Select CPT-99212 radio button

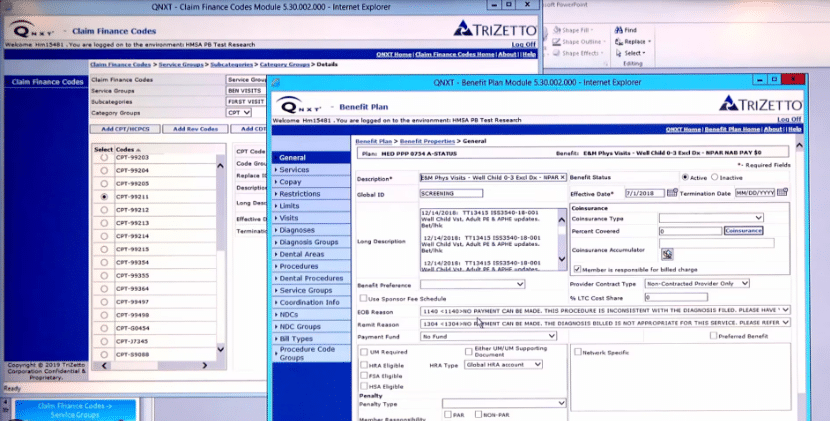tap(104, 210)
